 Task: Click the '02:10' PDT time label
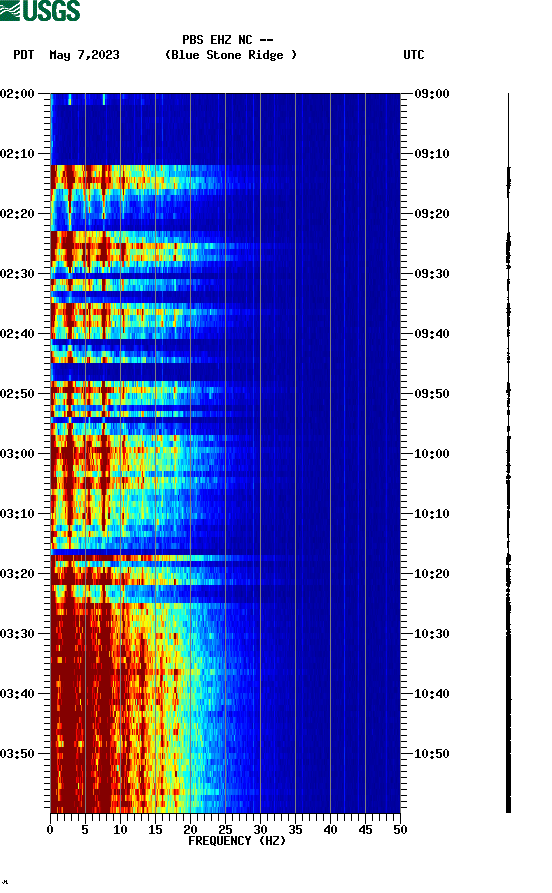[17, 154]
